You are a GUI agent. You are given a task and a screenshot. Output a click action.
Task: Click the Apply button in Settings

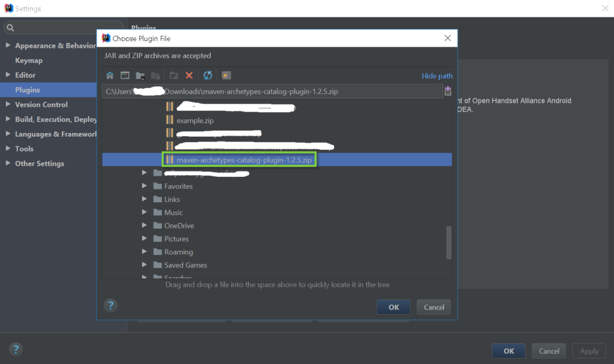[x=589, y=351]
